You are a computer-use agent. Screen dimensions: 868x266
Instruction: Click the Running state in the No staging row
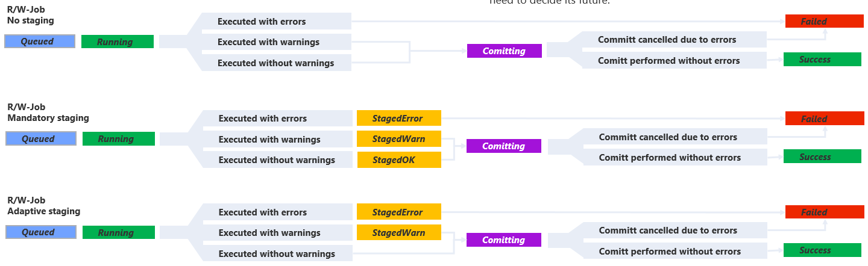tap(118, 42)
